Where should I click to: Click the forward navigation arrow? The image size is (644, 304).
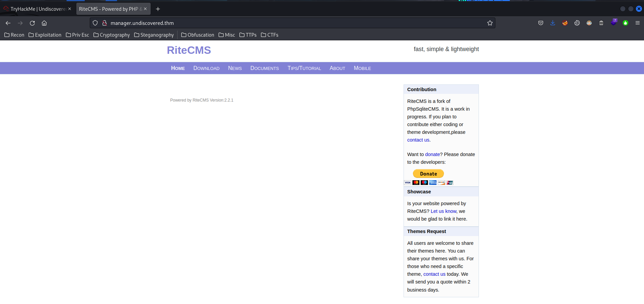point(20,23)
